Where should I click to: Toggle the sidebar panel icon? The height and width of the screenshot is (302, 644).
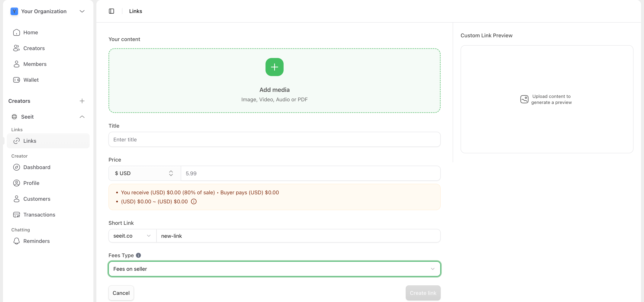click(x=111, y=11)
